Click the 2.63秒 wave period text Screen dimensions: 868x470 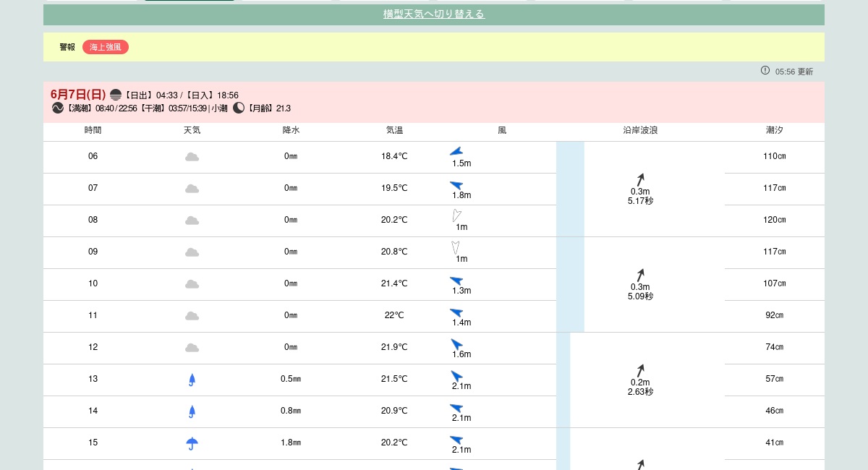click(x=640, y=393)
